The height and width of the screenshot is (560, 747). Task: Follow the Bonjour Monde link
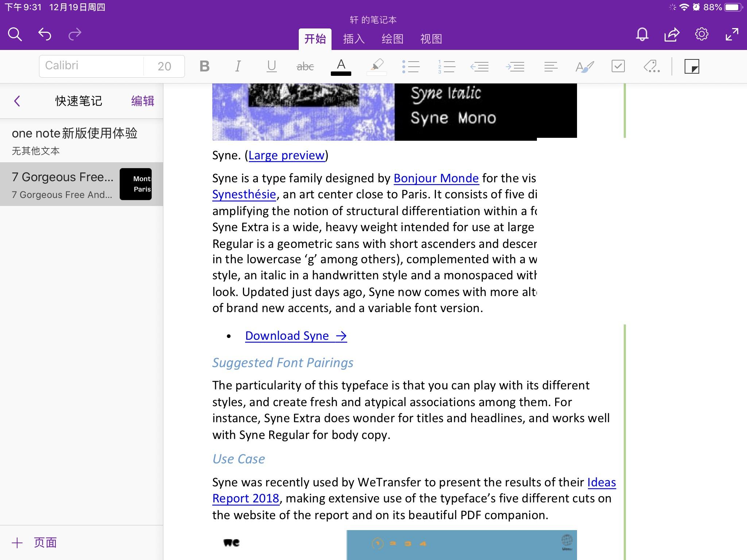436,178
